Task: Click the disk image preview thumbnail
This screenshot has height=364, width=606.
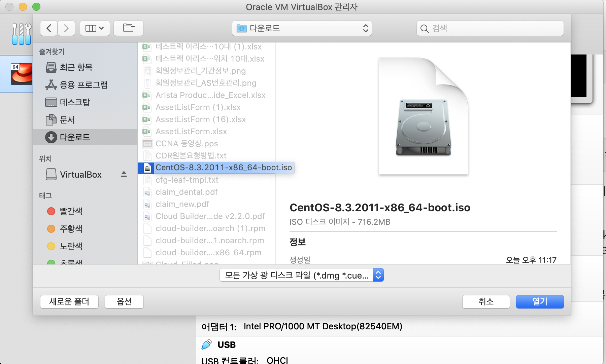Action: [424, 116]
